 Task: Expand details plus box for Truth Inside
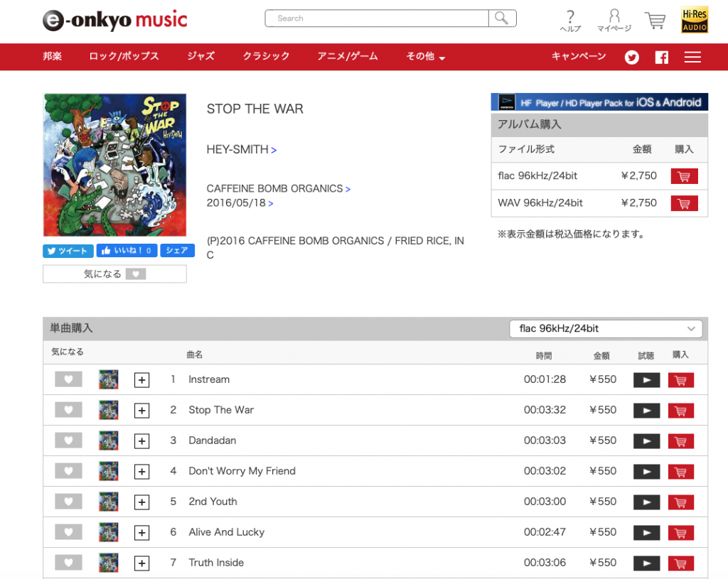click(x=141, y=563)
